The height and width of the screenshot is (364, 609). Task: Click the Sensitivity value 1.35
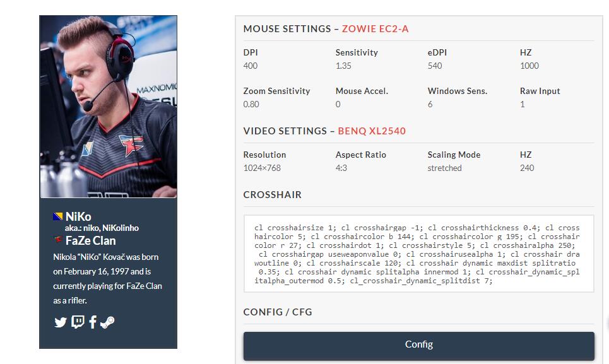point(343,66)
